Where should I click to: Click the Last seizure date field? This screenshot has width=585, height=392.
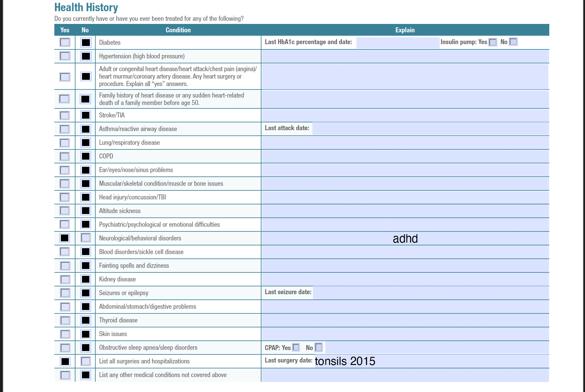430,293
